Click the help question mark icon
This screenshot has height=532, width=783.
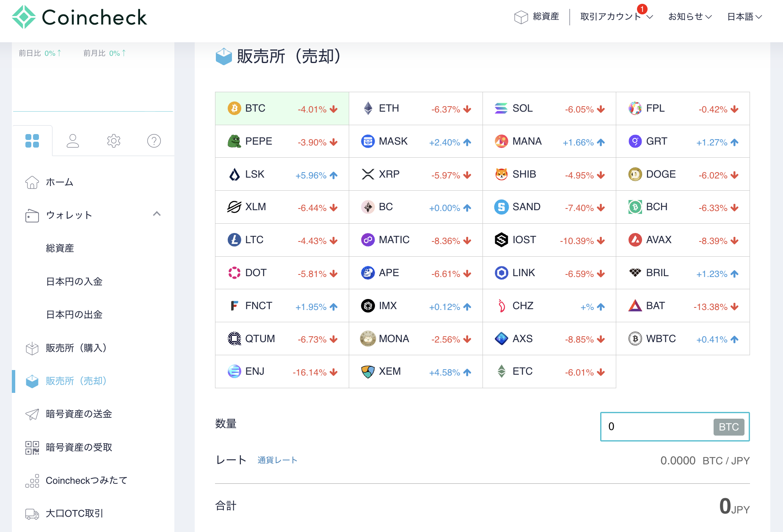pyautogui.click(x=154, y=141)
